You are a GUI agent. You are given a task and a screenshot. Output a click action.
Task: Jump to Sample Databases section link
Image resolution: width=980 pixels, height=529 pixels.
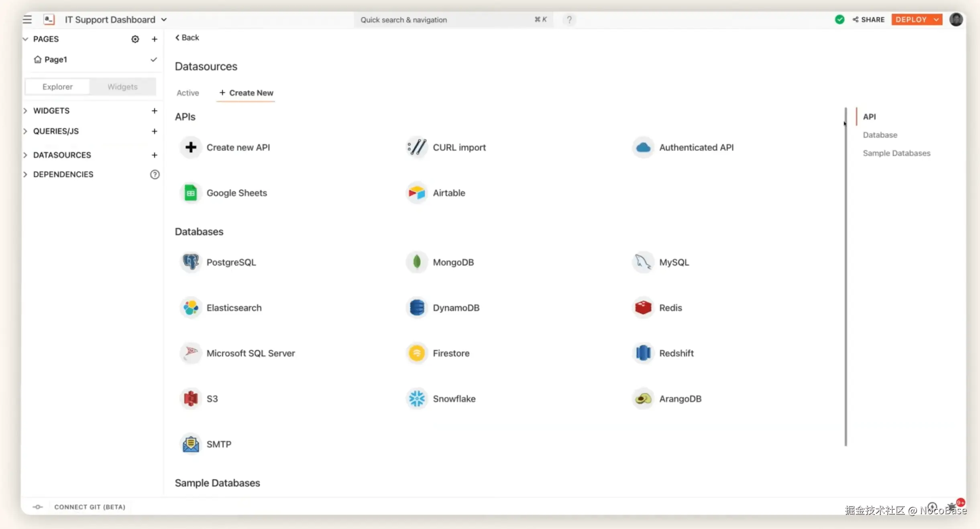point(896,153)
